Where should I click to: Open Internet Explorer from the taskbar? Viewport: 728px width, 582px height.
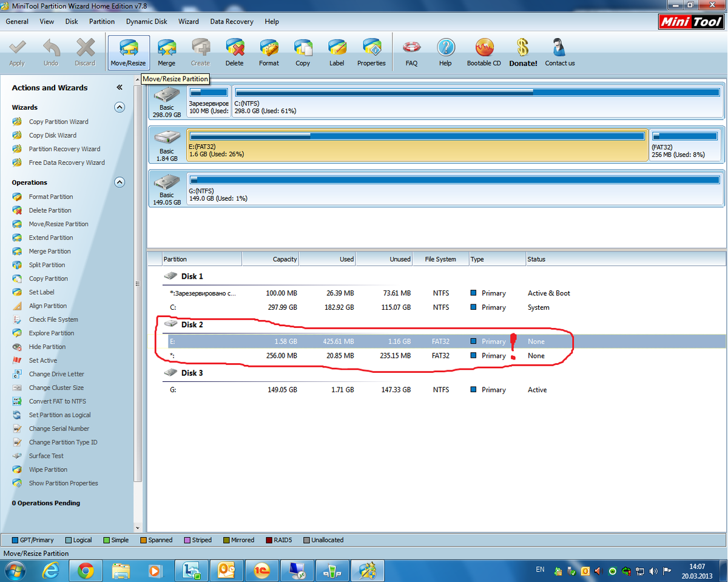click(x=50, y=570)
